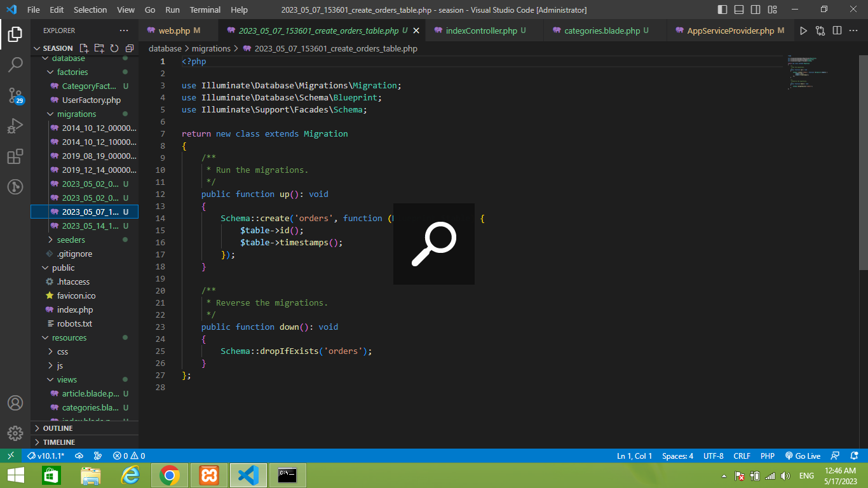Customize layout icon in title bar
Image resolution: width=868 pixels, height=488 pixels.
772,10
